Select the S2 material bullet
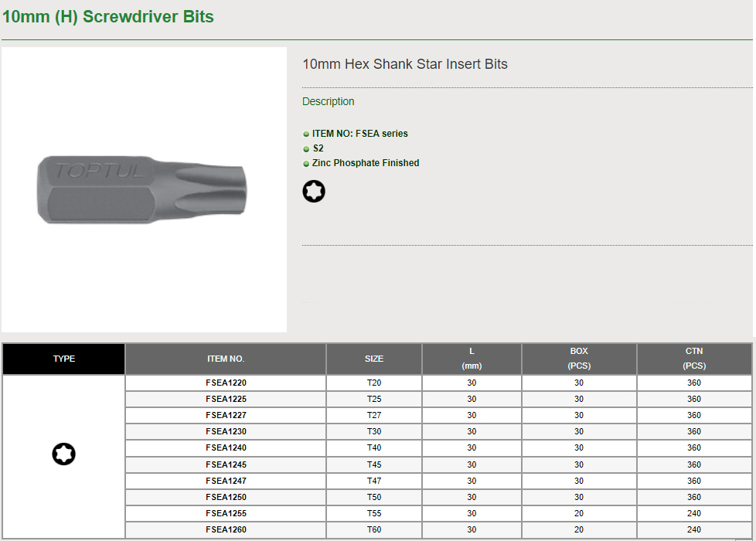The image size is (756, 541). coord(318,148)
